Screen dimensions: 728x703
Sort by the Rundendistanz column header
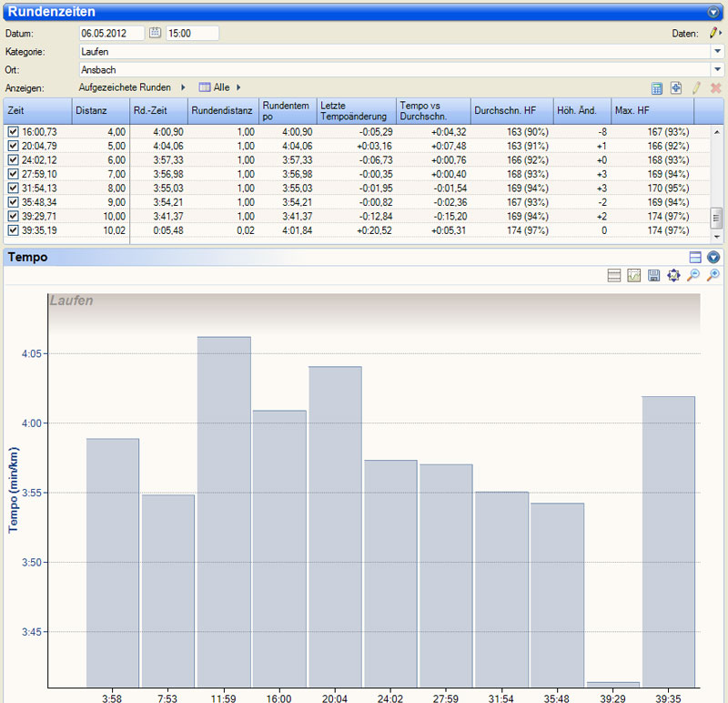(x=223, y=110)
